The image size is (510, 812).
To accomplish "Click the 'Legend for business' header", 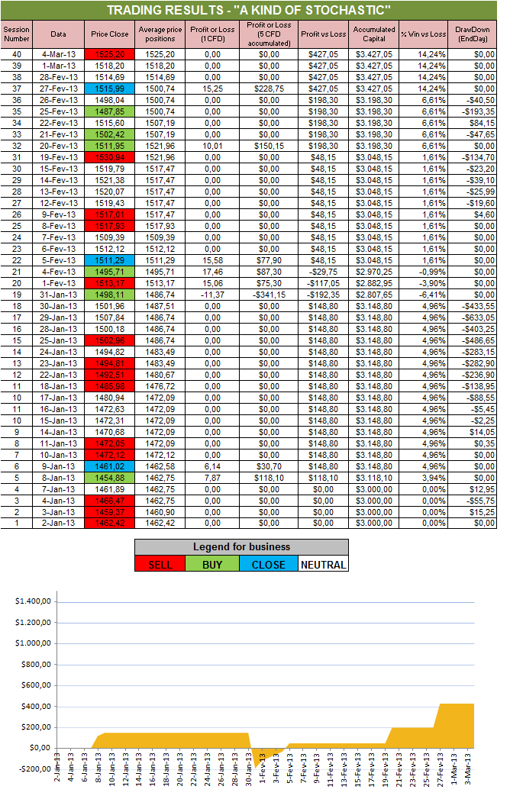I will click(241, 547).
